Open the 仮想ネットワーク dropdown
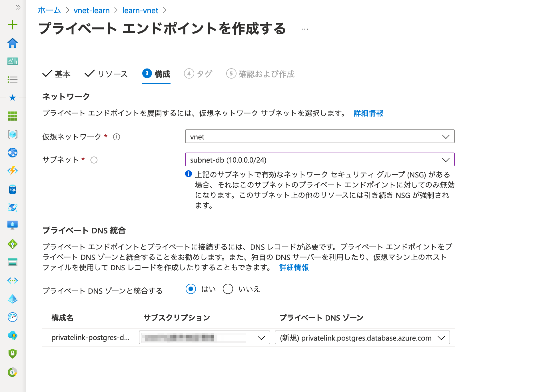The width and height of the screenshot is (545, 392). click(x=320, y=137)
